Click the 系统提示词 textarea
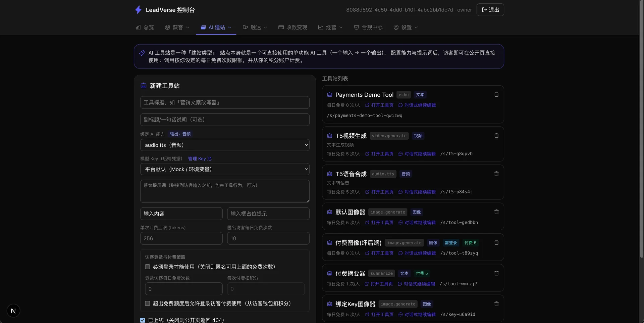Screen dimensions: 644x323 coord(225,191)
